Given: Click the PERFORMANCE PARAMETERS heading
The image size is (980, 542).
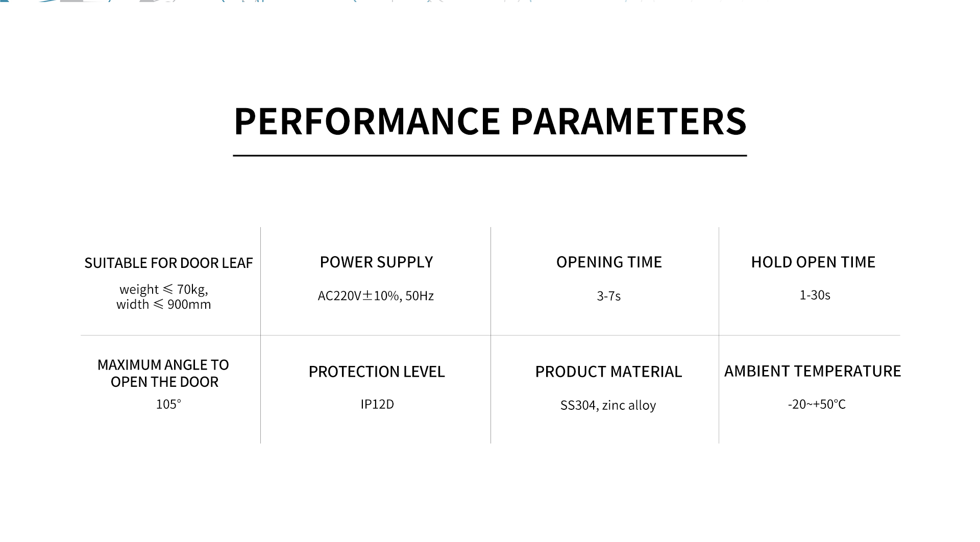Looking at the screenshot, I should [490, 121].
